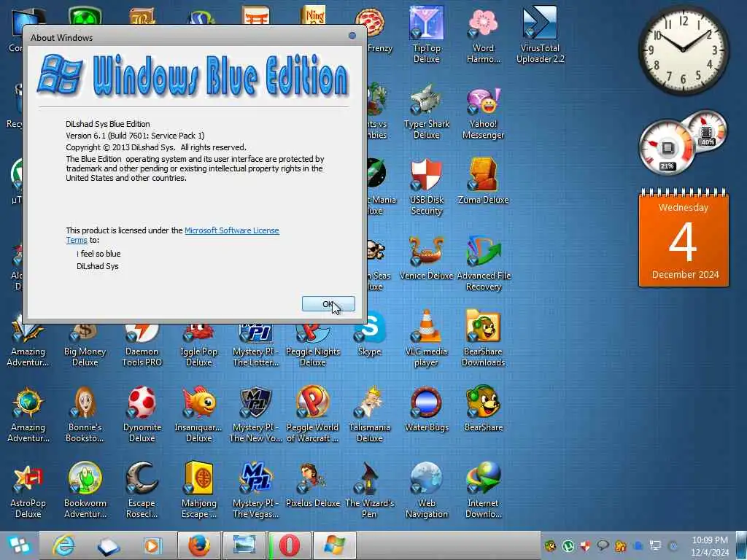The image size is (747, 560).
Task: Select Word Harmony desktop shortcut
Action: click(483, 34)
